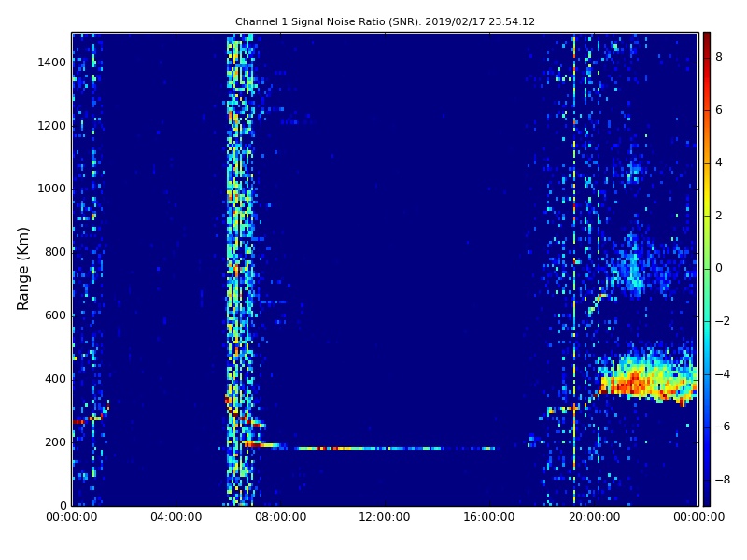This screenshot has width=747, height=560.
Task: Click the 12:00:00 time axis label
Action: 385,517
